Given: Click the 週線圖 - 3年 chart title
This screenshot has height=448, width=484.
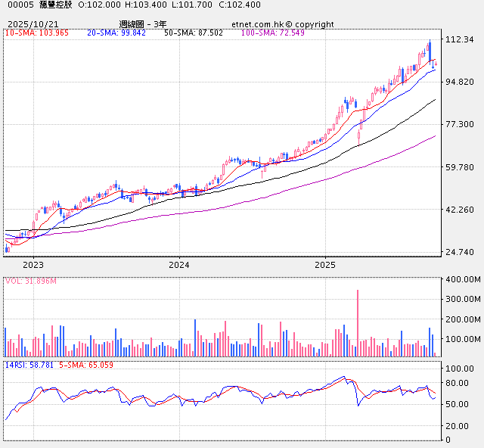Looking at the screenshot, I should pyautogui.click(x=143, y=24).
